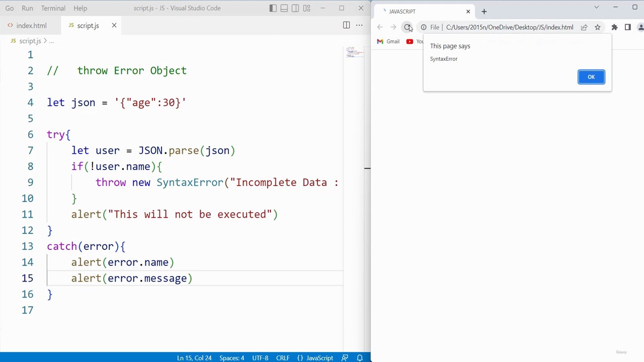Open the site information icon before File
The image size is (644, 362).
coord(424,27)
